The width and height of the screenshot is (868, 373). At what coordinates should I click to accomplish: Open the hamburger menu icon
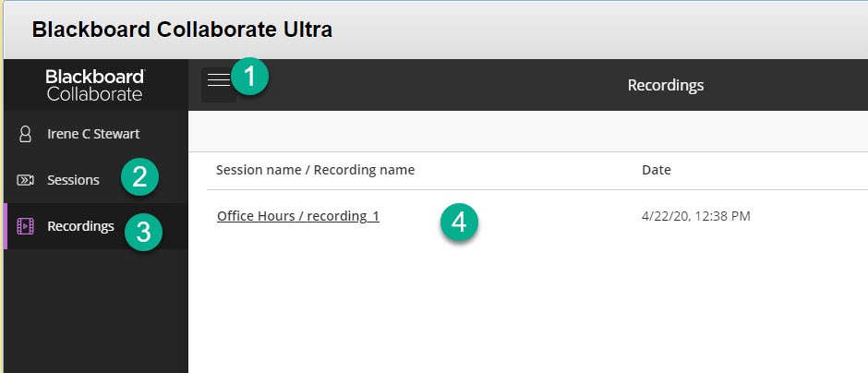[218, 81]
